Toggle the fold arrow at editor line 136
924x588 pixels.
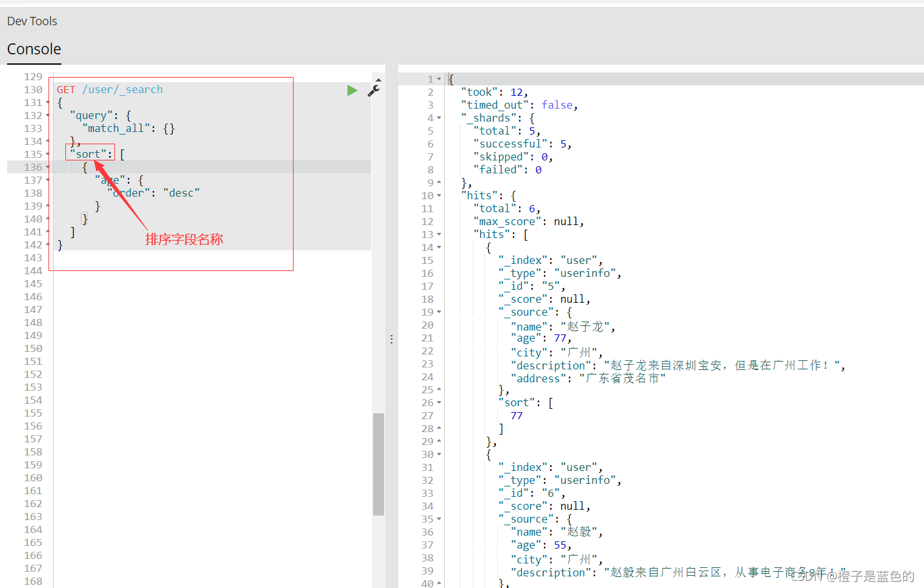tap(48, 168)
